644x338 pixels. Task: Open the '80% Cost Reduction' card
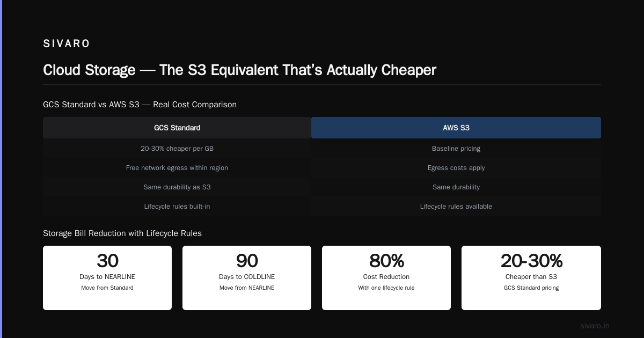(386, 278)
